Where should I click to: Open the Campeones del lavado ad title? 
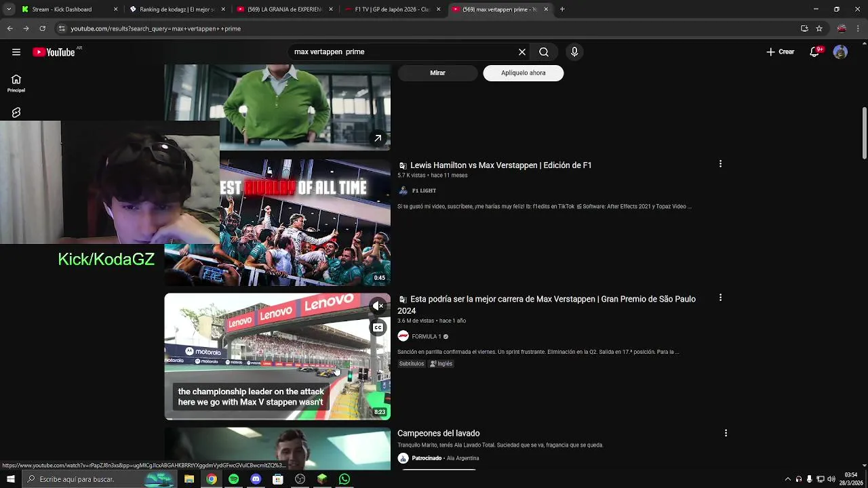[x=438, y=434]
